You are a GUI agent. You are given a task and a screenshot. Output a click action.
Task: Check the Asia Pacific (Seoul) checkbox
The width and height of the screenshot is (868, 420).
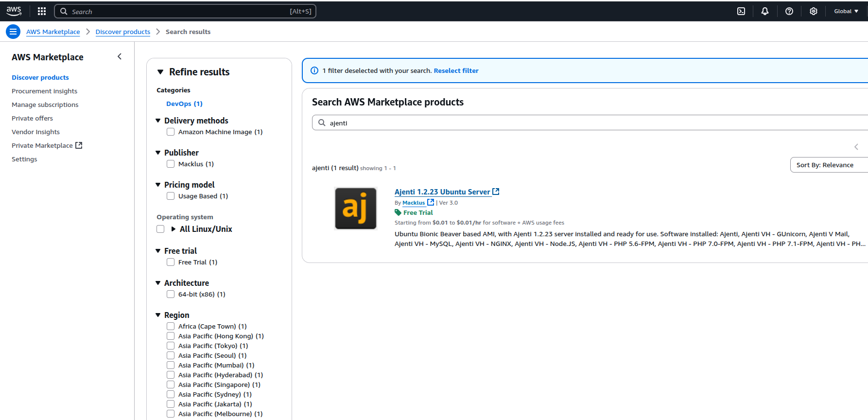pos(171,355)
